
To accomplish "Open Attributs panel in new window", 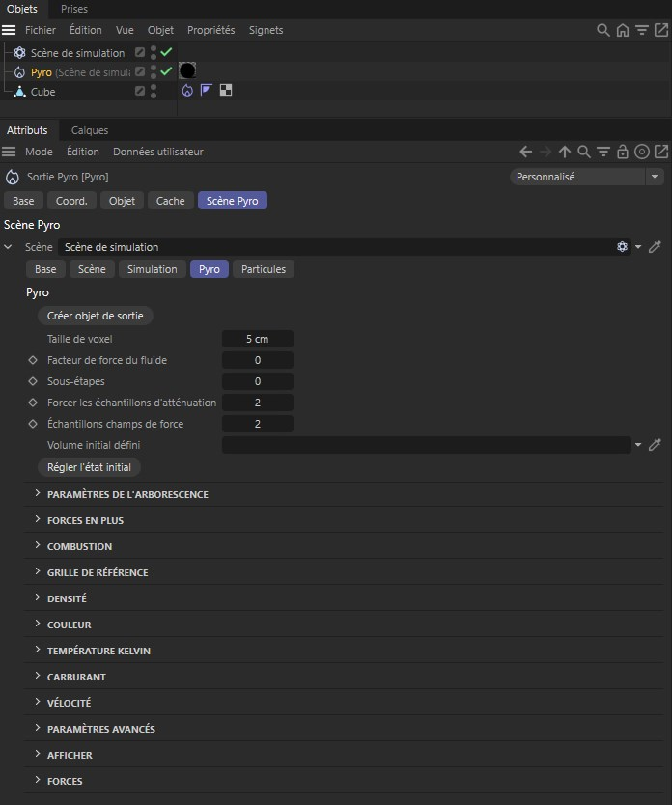I will (661, 152).
